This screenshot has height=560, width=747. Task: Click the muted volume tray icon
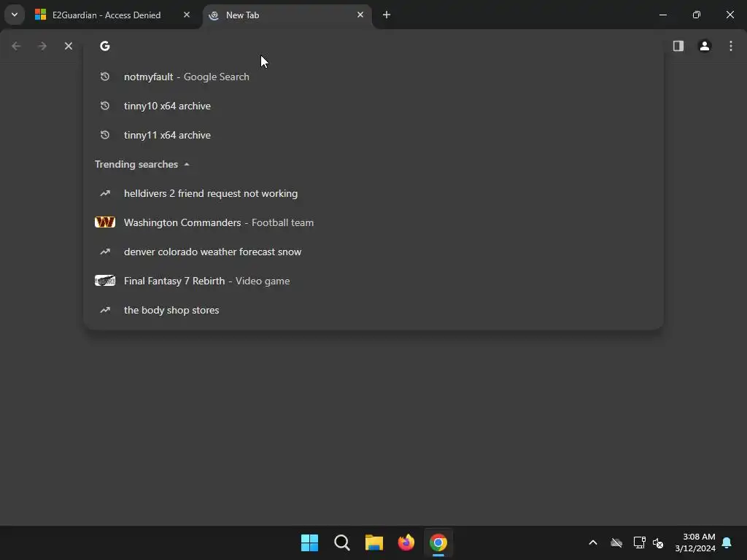click(659, 542)
